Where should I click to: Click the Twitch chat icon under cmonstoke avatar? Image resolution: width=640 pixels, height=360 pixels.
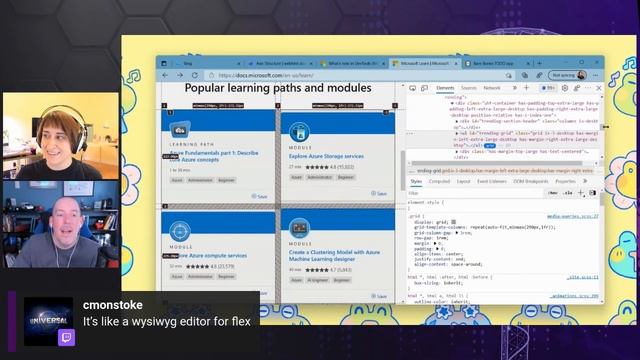click(66, 337)
